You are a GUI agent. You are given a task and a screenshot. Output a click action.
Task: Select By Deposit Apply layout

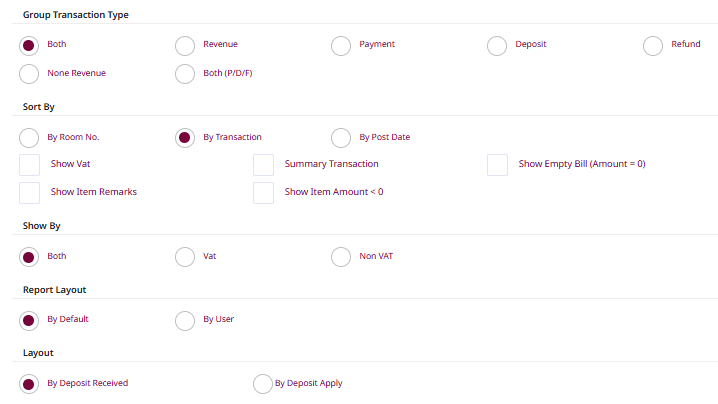click(x=263, y=384)
